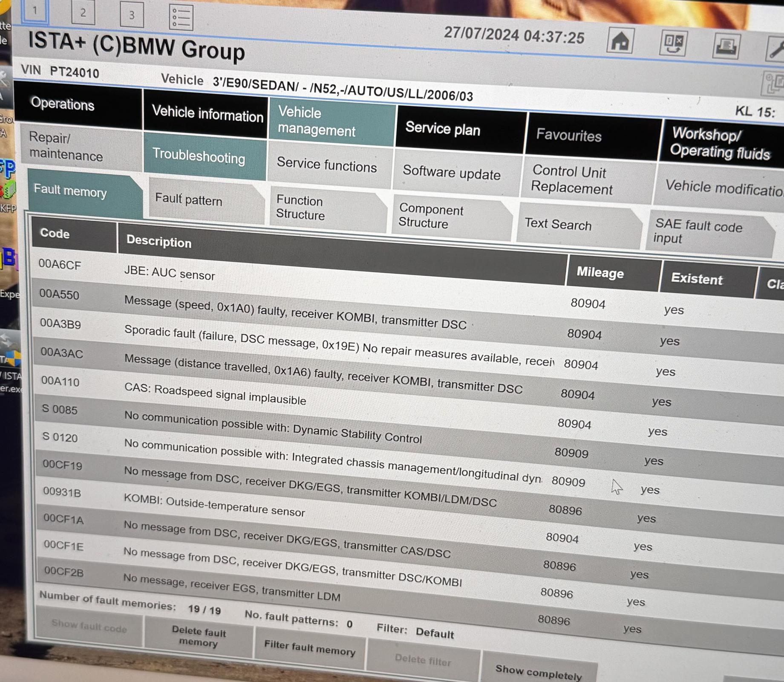Screen dimensions: 784x682
Task: Go to the Text Search tab
Action: pyautogui.click(x=558, y=224)
